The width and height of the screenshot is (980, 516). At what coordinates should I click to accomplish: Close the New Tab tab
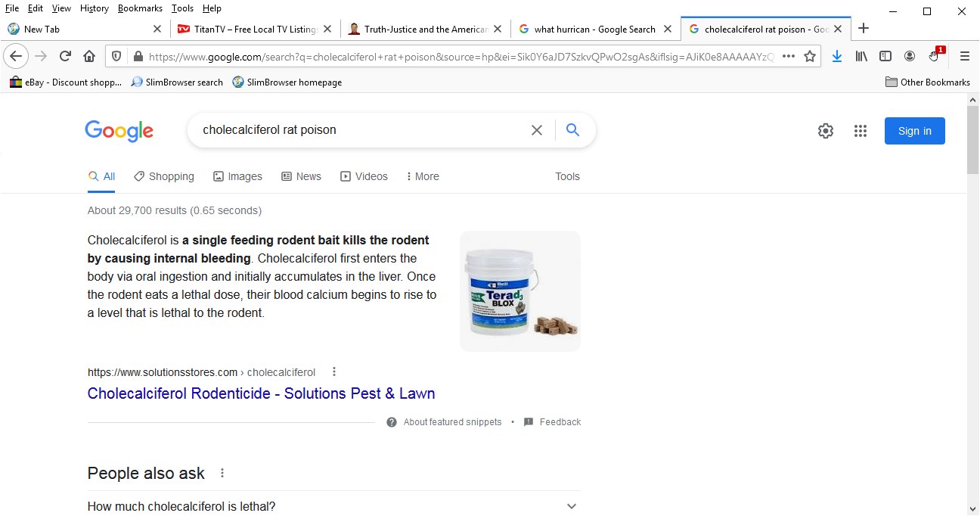point(157,29)
